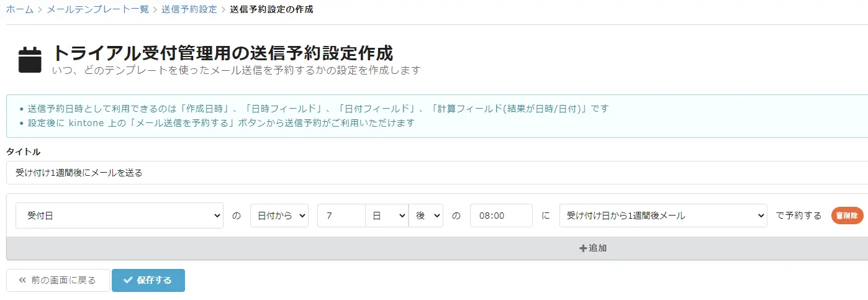Click the 08:00 time input field
868x300 pixels.
click(501, 216)
